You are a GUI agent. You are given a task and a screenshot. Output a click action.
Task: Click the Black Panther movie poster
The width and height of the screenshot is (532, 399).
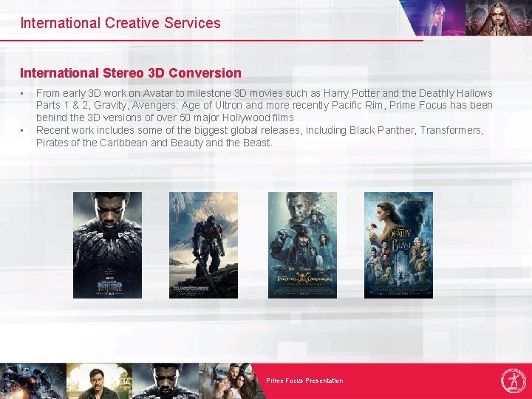(108, 245)
